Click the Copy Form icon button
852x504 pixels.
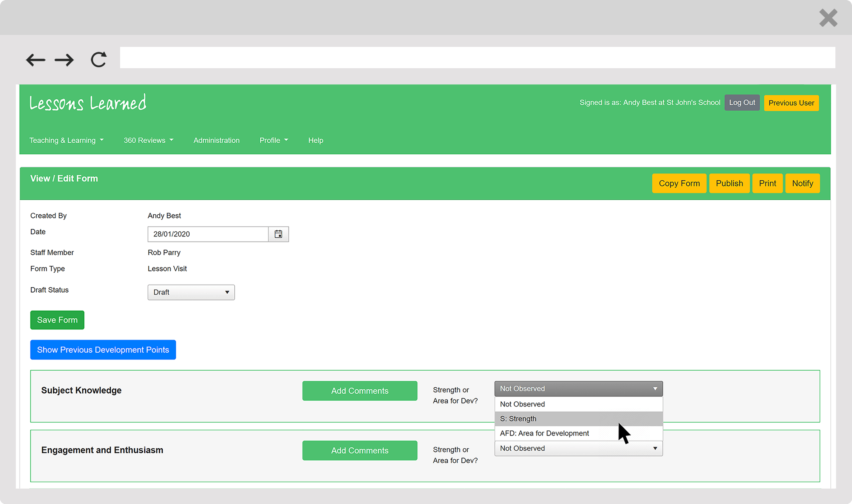[x=679, y=183]
